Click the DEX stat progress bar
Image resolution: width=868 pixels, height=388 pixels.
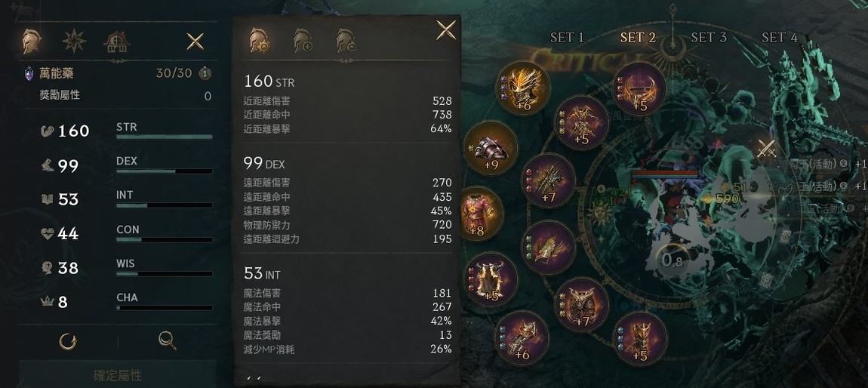(x=164, y=171)
